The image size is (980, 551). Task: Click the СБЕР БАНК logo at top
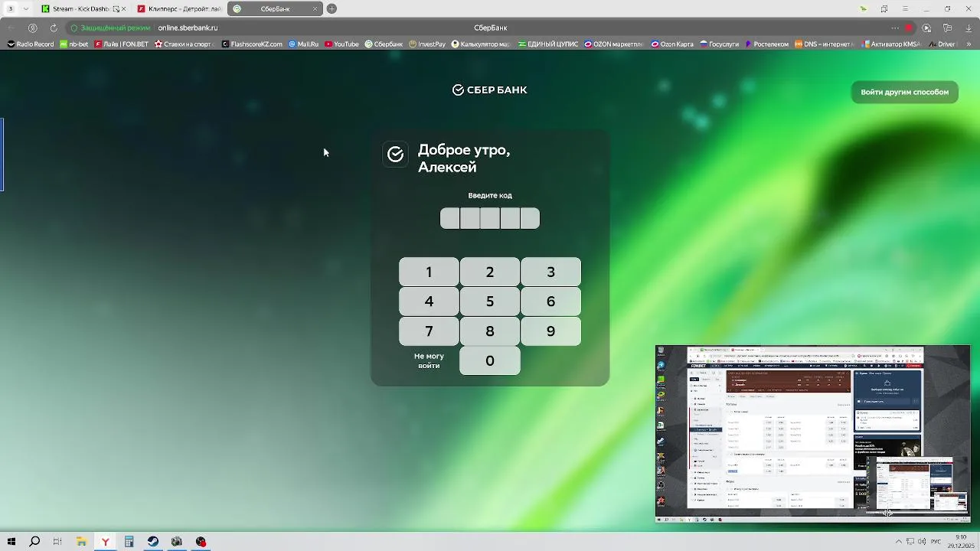click(490, 90)
